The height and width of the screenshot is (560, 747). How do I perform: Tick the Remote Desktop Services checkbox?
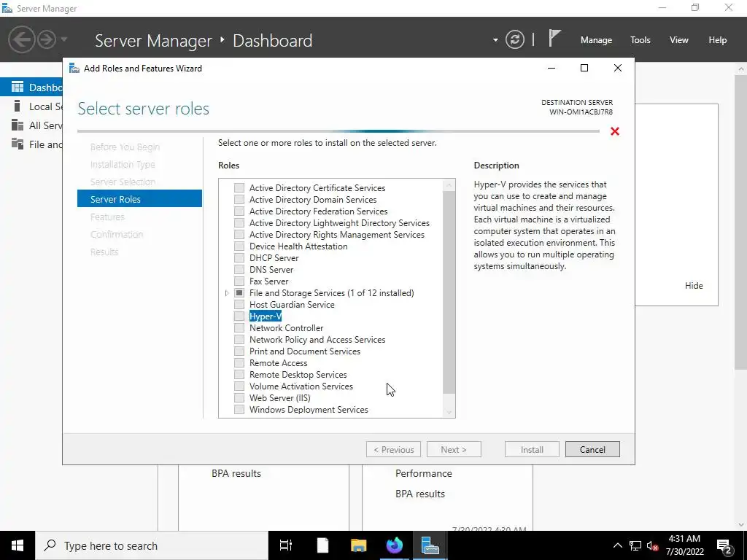(x=239, y=374)
